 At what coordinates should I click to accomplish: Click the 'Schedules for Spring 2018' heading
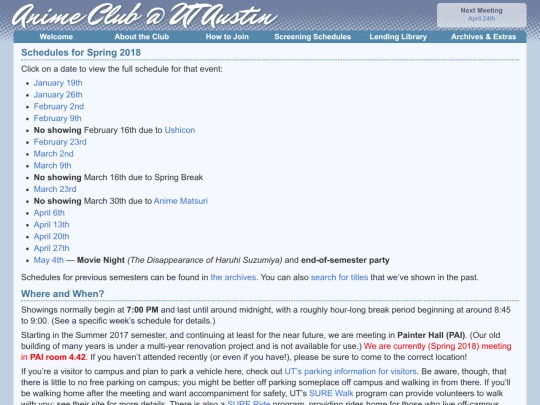point(81,53)
